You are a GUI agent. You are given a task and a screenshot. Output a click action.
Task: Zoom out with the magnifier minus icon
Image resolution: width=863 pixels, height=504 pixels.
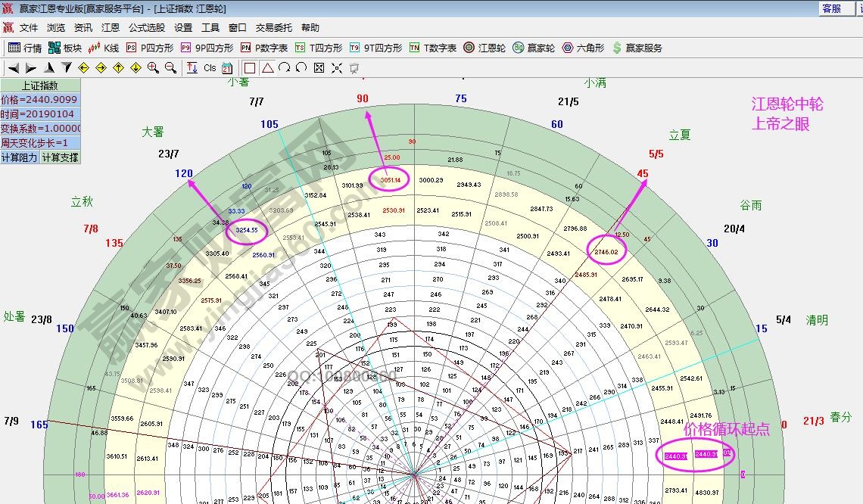tap(168, 68)
